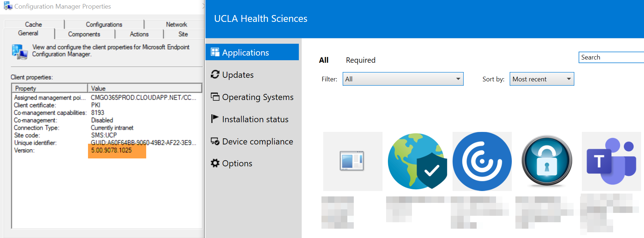Screen dimensions: 644x238
Task: Click the Configuration Manager title bar icon
Action: [x=8, y=6]
